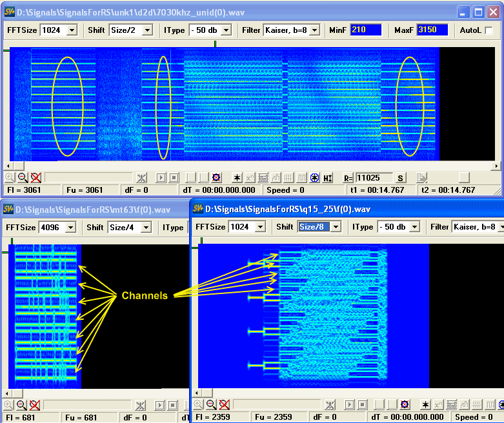The image size is (504, 423).
Task: Click the MinF value field showing 210
Action: [x=365, y=30]
